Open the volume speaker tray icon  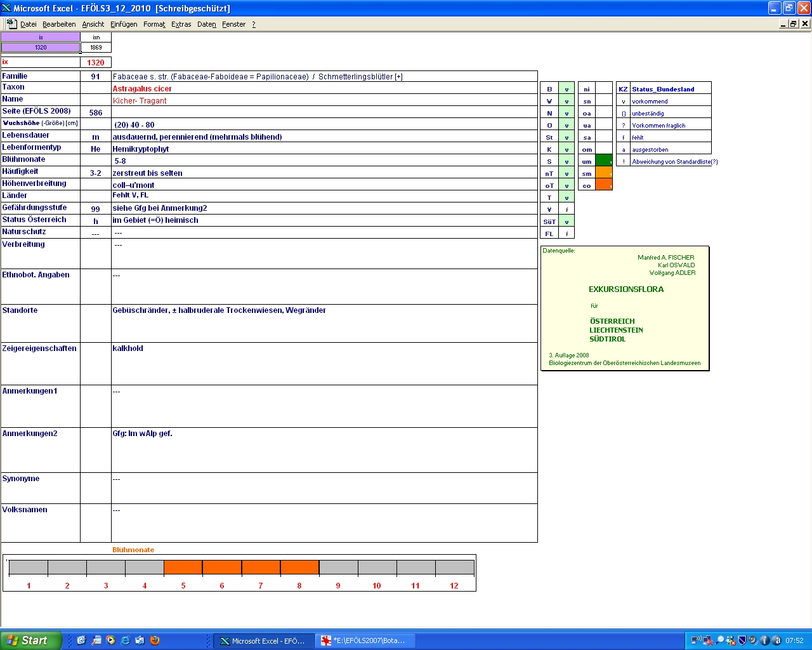[x=753, y=640]
